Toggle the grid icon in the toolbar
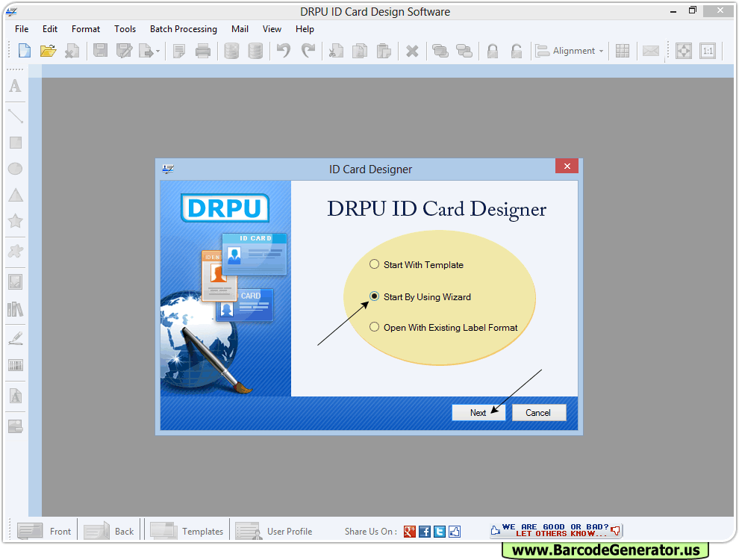The image size is (739, 560). 622,51
